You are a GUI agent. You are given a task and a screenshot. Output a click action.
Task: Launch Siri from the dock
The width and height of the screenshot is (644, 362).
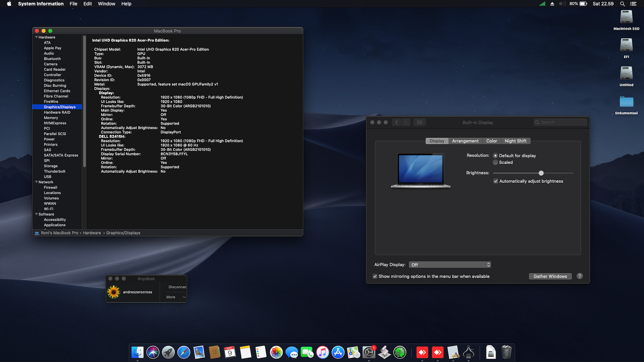[x=153, y=352]
